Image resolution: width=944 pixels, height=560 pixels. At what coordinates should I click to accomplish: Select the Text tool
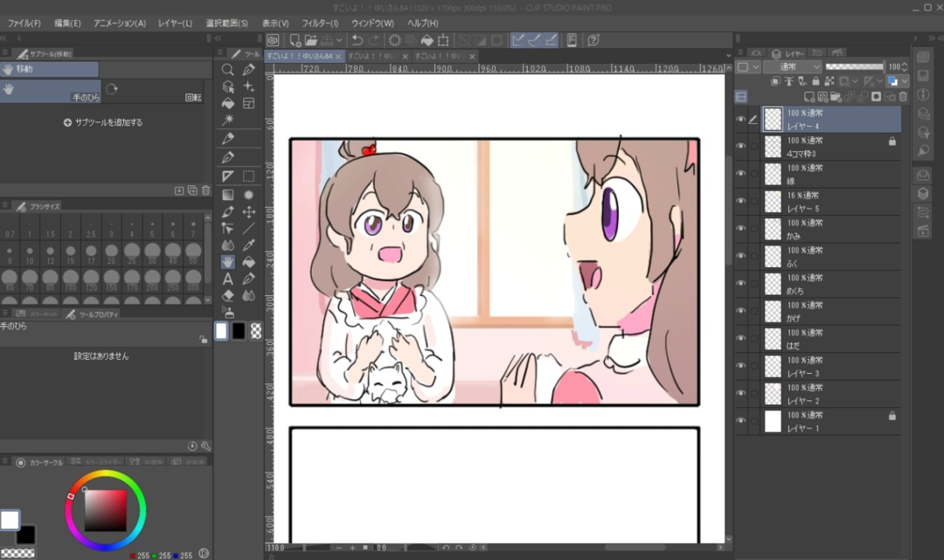[x=227, y=279]
